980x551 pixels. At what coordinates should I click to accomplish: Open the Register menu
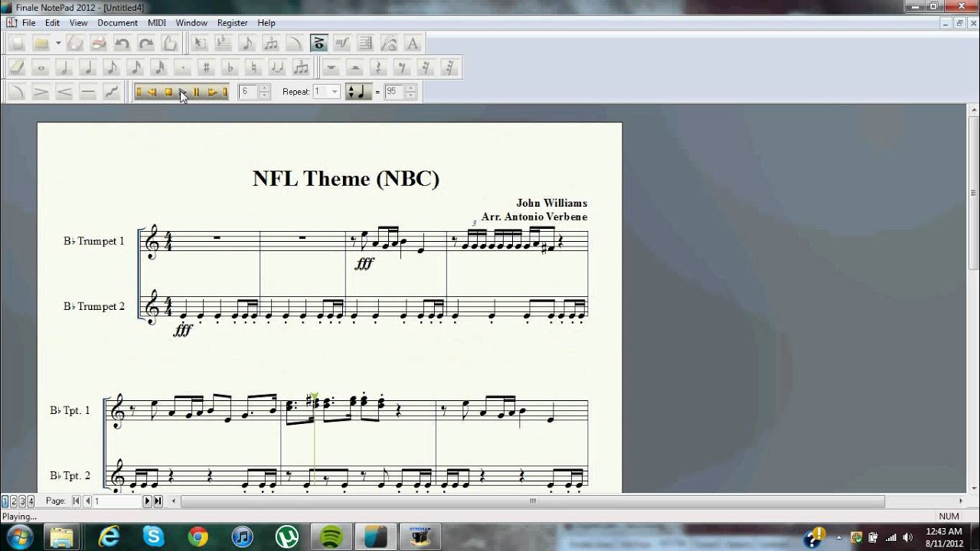point(232,23)
